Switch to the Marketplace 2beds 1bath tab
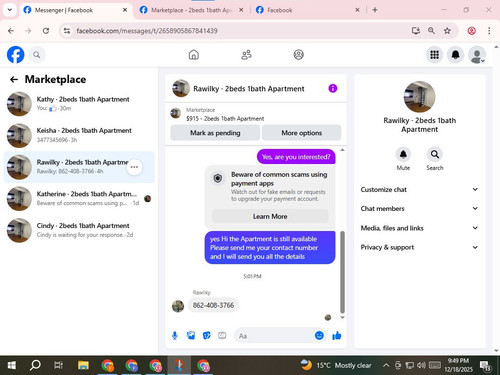Viewport: 500px width, 375px height. tap(191, 10)
